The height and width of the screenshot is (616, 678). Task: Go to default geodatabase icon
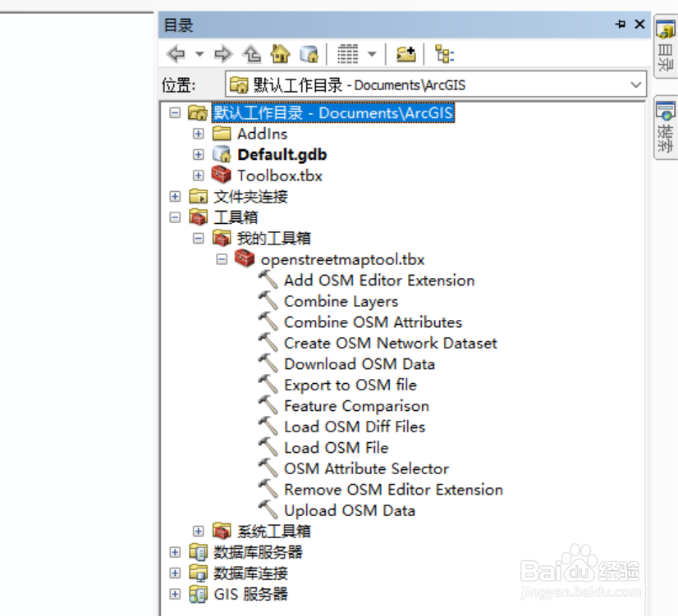click(309, 54)
